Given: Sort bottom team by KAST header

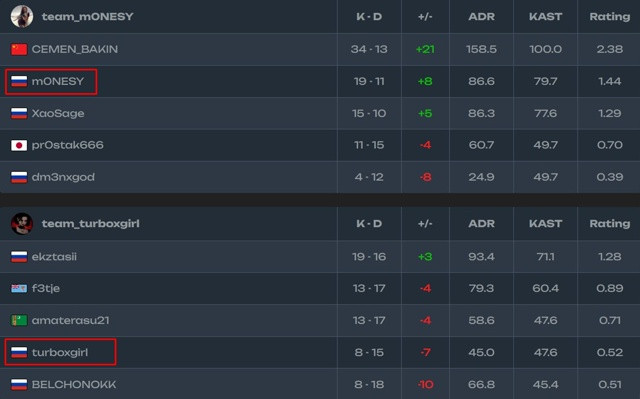Looking at the screenshot, I should pyautogui.click(x=546, y=224).
